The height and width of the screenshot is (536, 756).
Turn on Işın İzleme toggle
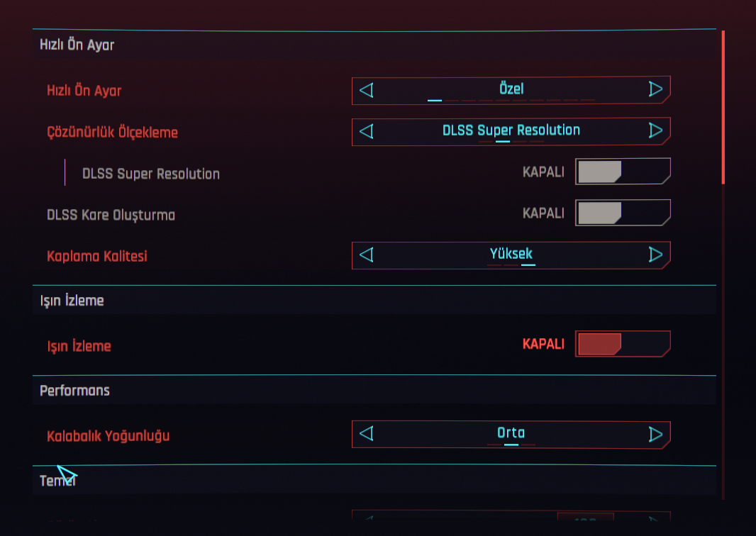point(622,344)
